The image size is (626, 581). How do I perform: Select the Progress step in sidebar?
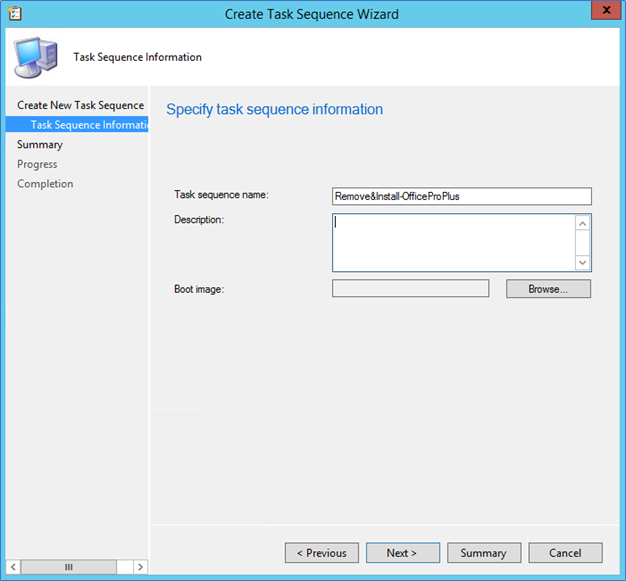(37, 164)
